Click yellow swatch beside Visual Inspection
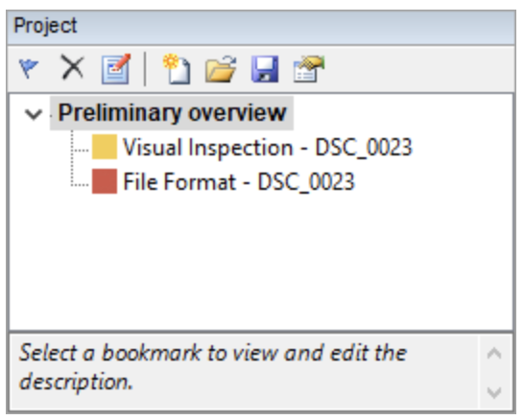 pyautogui.click(x=105, y=147)
